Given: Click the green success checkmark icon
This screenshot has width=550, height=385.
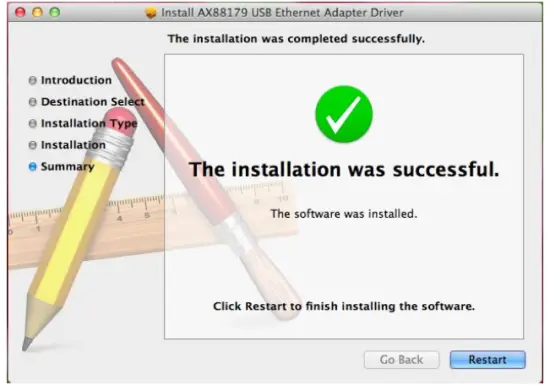Looking at the screenshot, I should [x=344, y=114].
